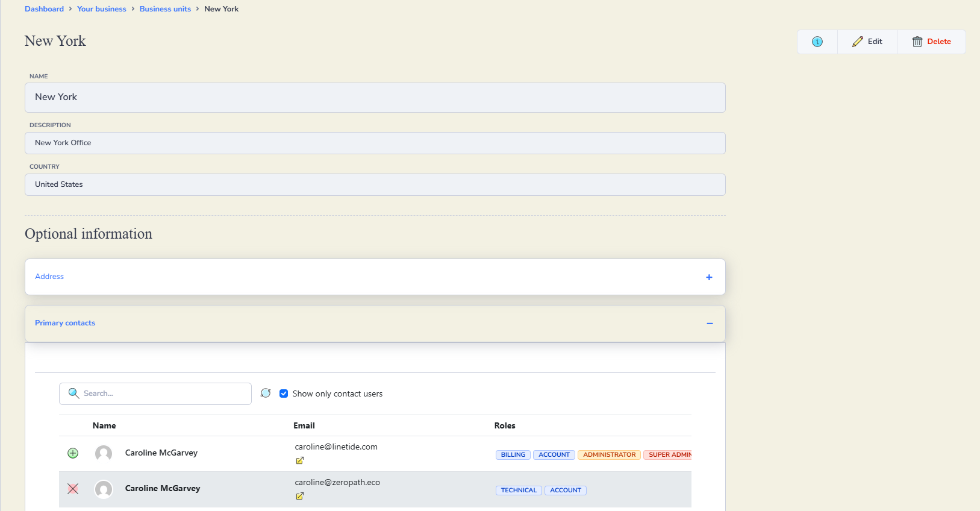
Task: Click green plus icon for linetide Caroline
Action: 73,453
